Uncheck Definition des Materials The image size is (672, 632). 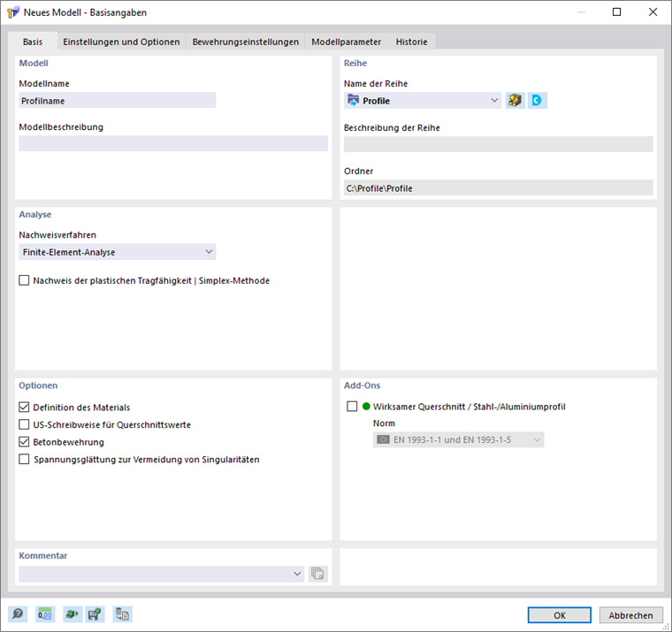click(x=24, y=407)
